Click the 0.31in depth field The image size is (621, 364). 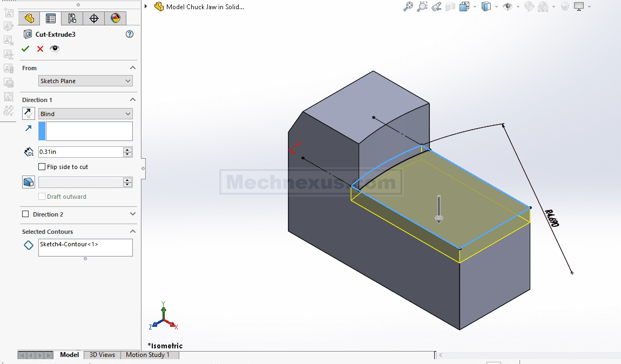coord(81,152)
